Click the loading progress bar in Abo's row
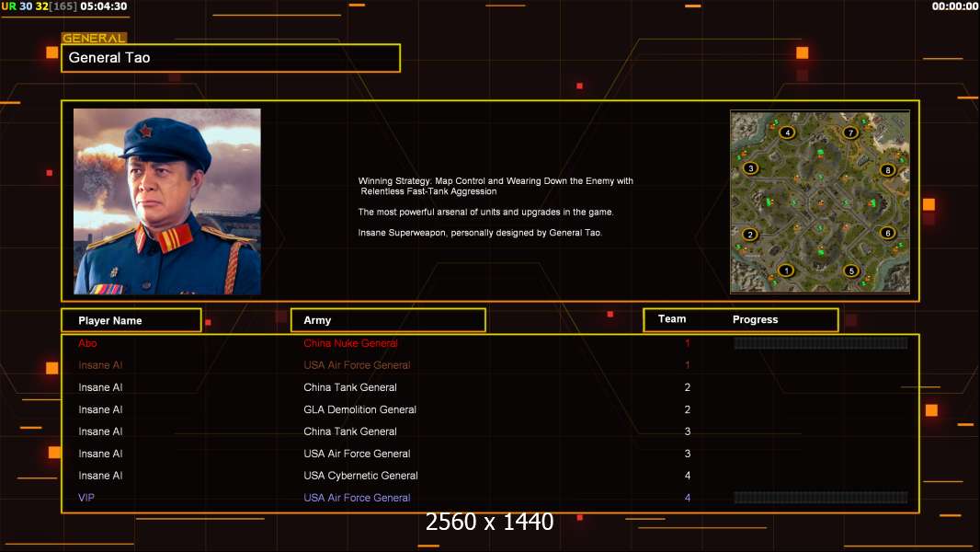 click(821, 342)
